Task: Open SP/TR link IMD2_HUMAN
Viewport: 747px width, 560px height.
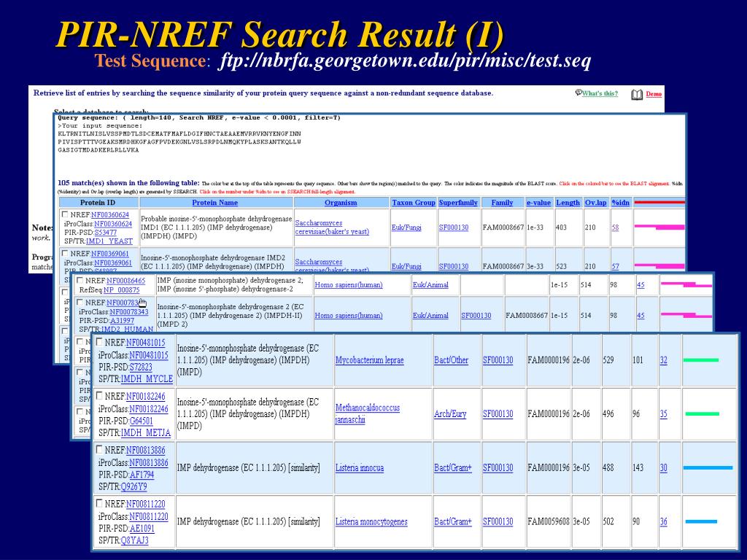Action: point(128,329)
